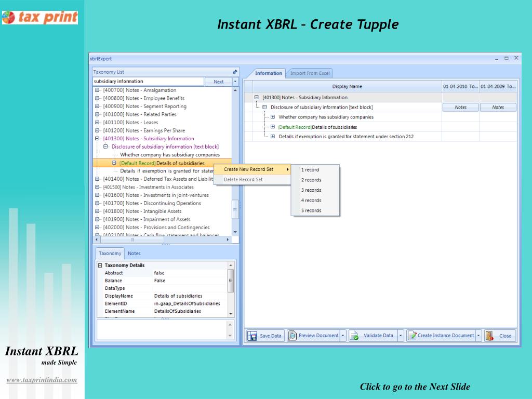Expand [400800] Notes - Employee Benefits node
This screenshot has height=399, width=532.
97,98
